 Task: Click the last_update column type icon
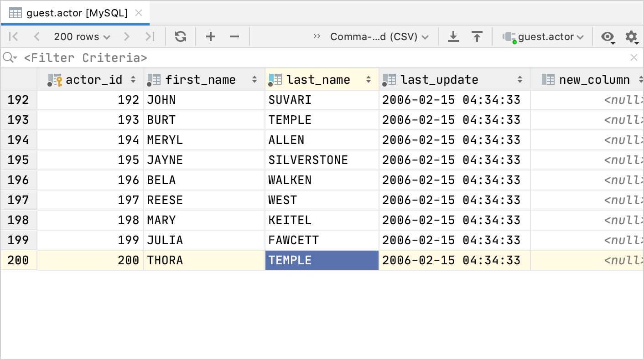click(x=389, y=80)
